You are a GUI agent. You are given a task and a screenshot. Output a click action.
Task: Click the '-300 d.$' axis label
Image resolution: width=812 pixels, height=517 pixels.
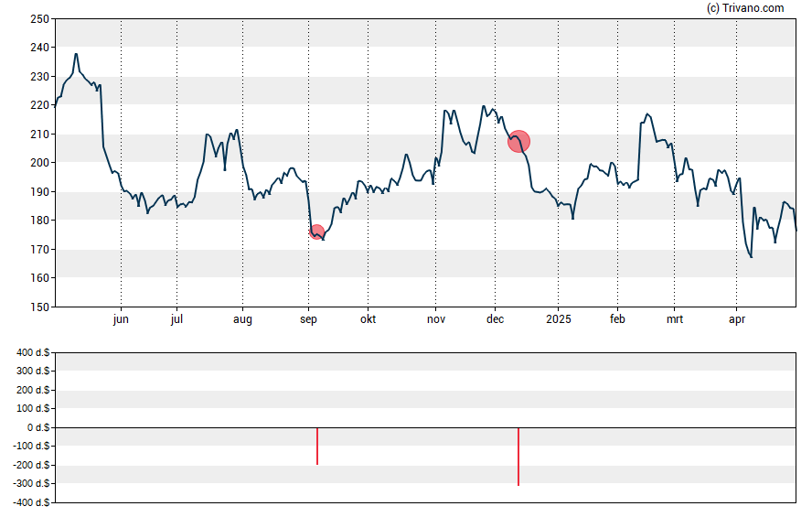pos(32,483)
